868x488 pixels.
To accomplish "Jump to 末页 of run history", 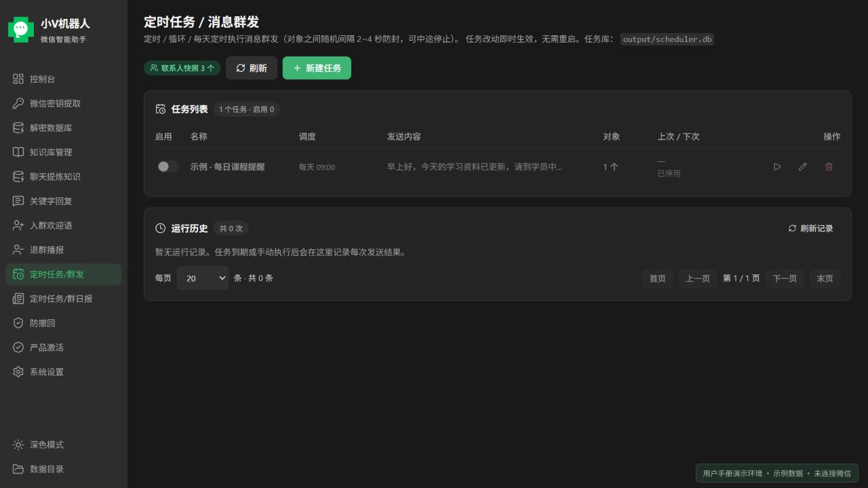I will 825,279.
